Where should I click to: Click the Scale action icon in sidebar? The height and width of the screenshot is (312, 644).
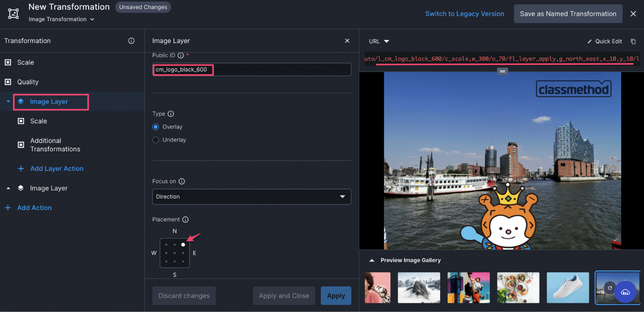(8, 62)
